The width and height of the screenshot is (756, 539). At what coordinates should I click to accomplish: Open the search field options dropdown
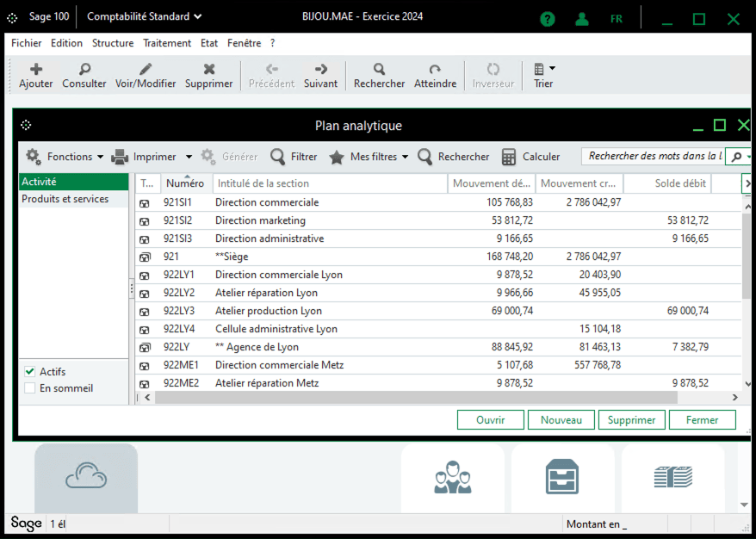pos(748,157)
